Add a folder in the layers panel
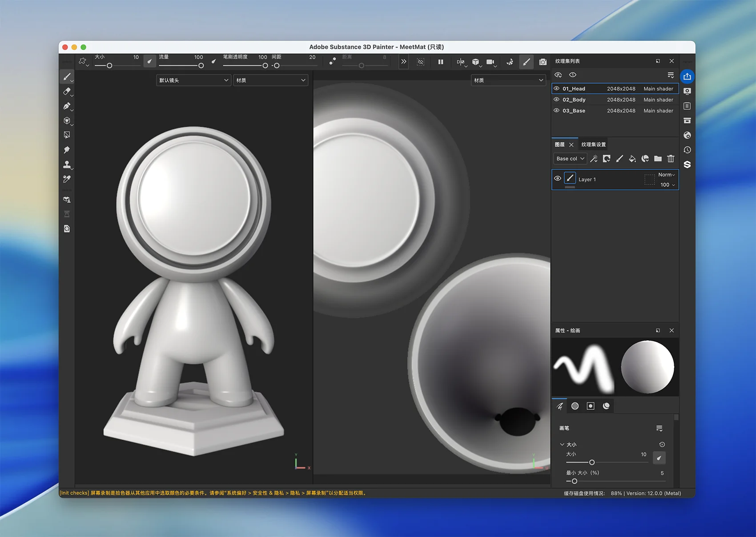The image size is (756, 537). click(x=658, y=159)
